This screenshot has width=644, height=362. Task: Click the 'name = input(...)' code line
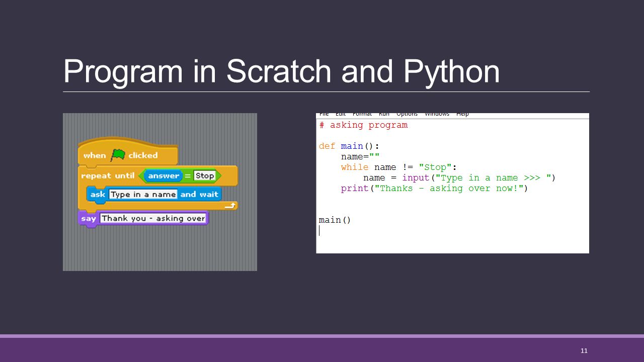click(459, 178)
